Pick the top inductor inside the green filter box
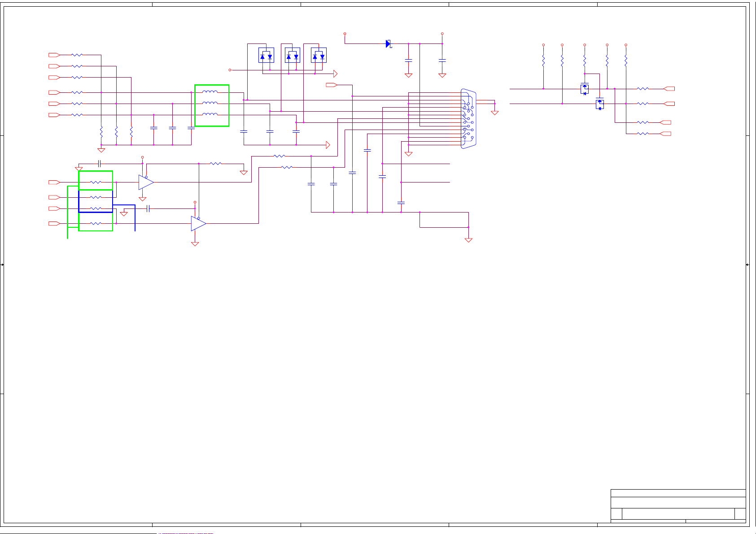Viewport: 756px width, 534px height. click(210, 92)
